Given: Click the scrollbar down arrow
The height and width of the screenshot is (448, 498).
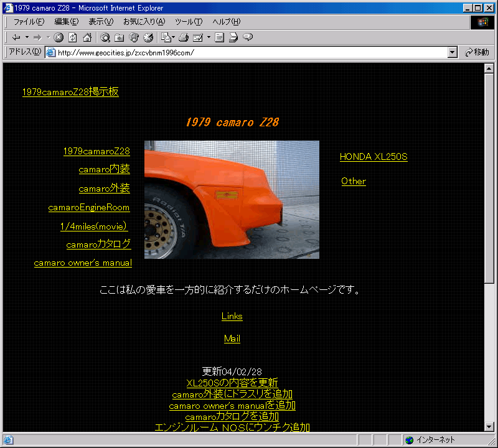Looking at the screenshot, I should (489, 427).
